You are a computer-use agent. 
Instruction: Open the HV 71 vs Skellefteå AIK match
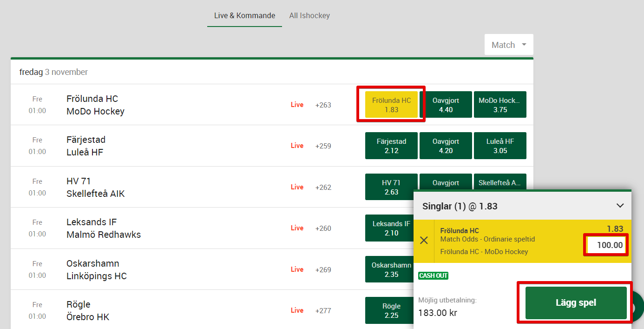pos(96,187)
